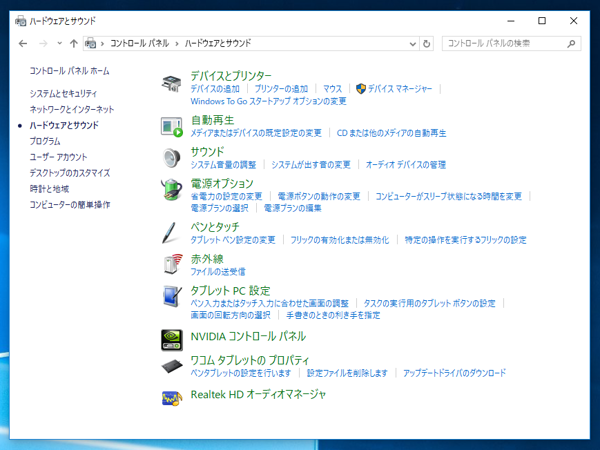The image size is (600, 450).
Task: Expand chevron after コントロール パネル in breadcrumb
Action: (x=177, y=44)
